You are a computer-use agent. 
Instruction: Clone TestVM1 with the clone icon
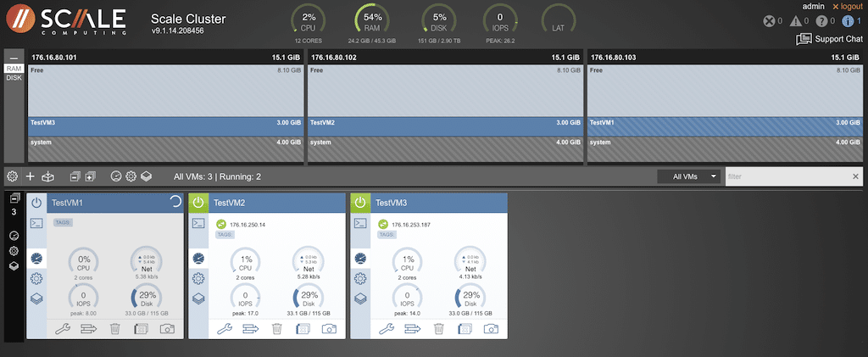point(141,329)
